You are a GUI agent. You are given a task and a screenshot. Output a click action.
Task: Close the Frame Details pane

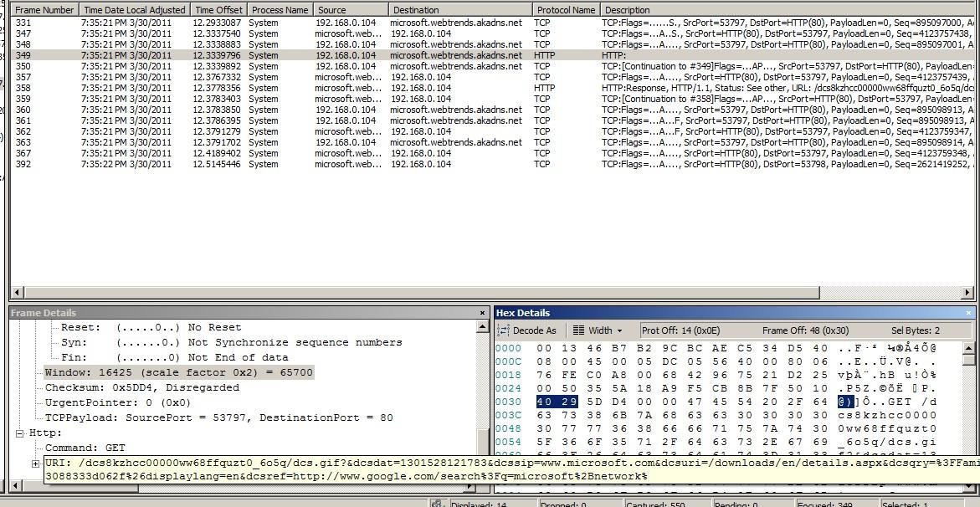point(482,313)
